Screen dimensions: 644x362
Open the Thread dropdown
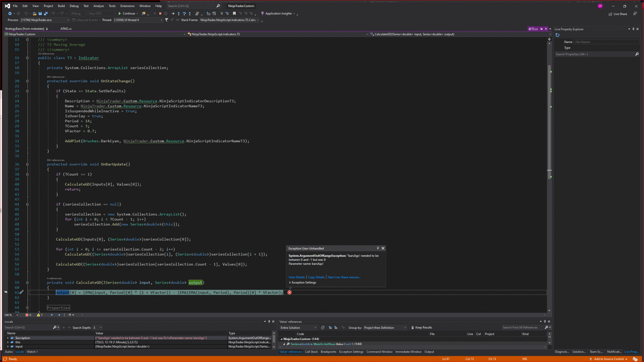pyautogui.click(x=138, y=20)
